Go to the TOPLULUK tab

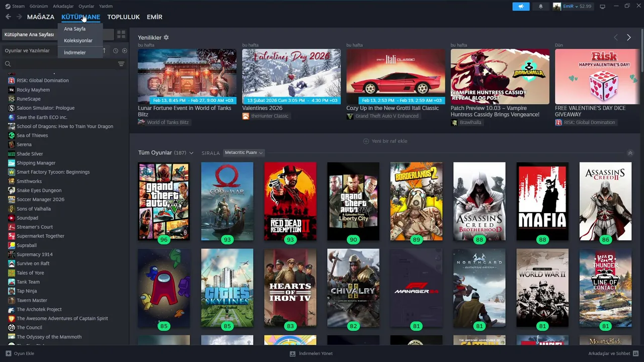tap(123, 17)
